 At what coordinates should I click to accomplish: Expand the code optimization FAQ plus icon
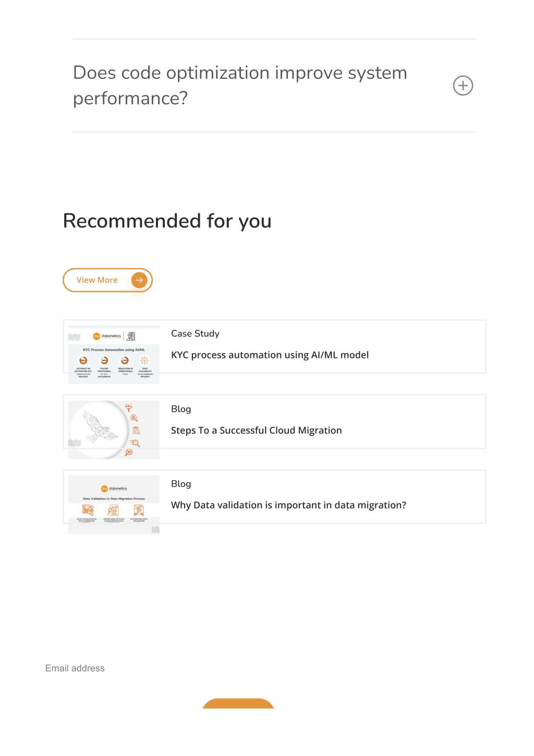463,86
